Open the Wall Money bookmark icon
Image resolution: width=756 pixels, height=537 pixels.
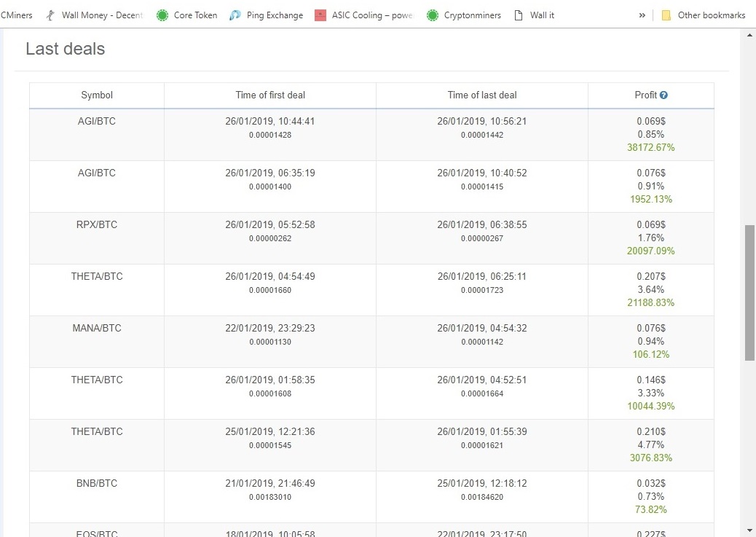(x=50, y=15)
